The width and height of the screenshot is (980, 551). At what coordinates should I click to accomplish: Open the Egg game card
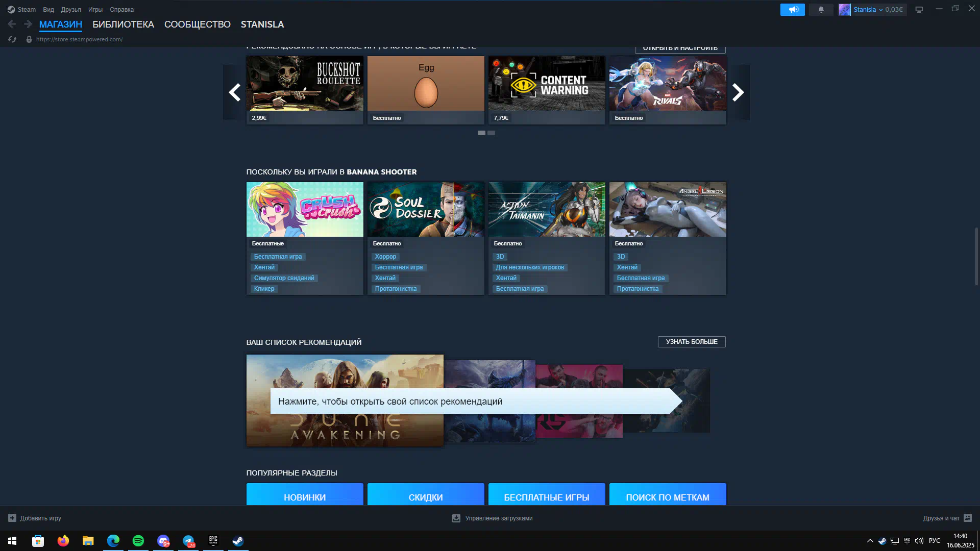[x=426, y=90]
